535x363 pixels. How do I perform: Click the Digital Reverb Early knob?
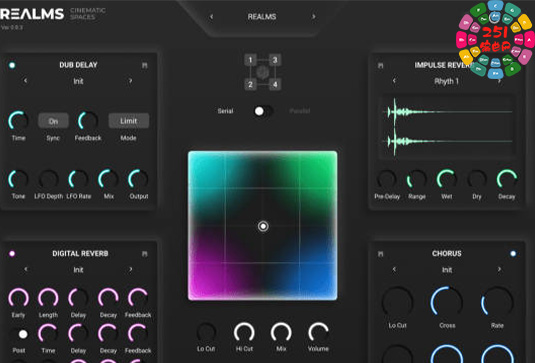18,298
